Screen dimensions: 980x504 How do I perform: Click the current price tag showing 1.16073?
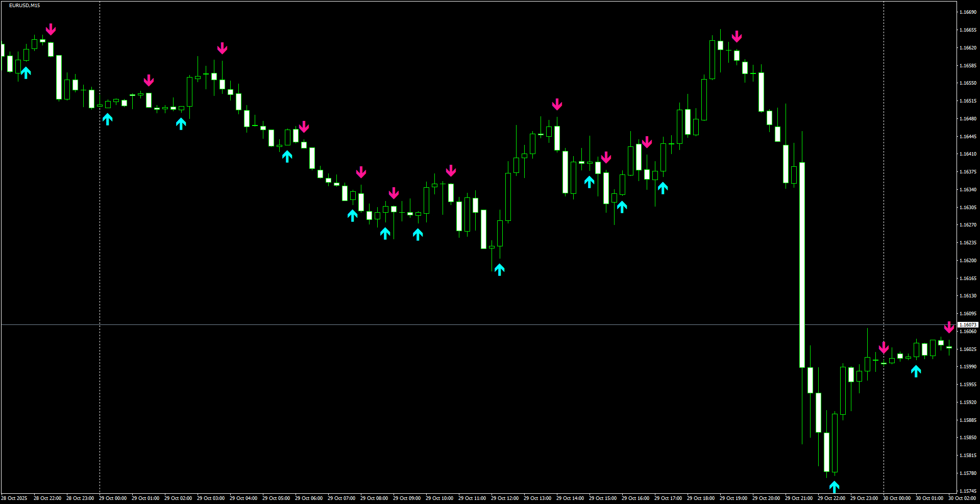967,324
